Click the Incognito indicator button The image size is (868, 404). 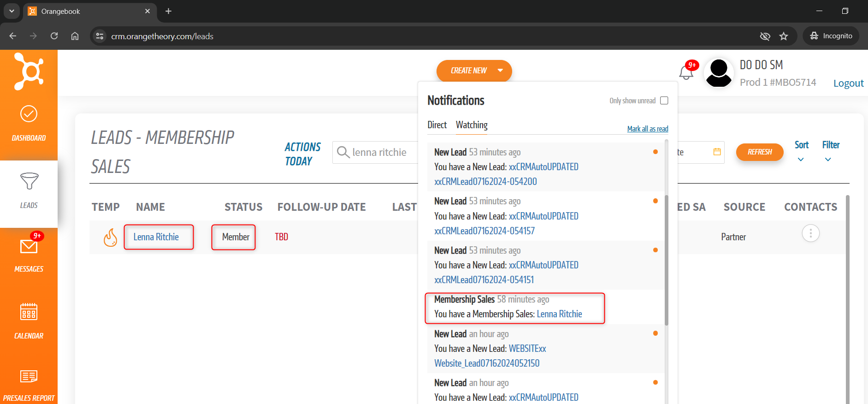click(x=831, y=36)
